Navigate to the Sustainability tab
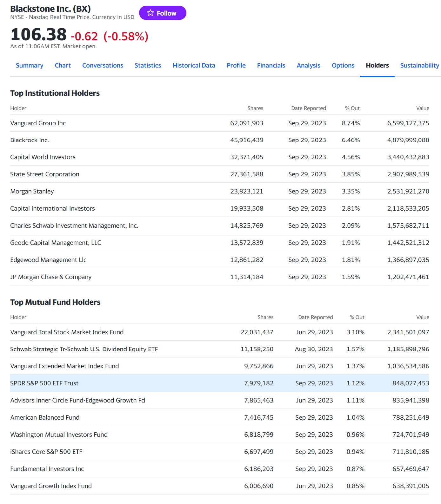The height and width of the screenshot is (504, 441). coord(419,65)
